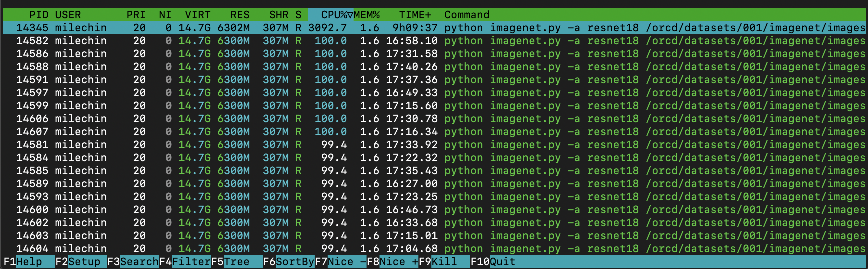Image resolution: width=868 pixels, height=269 pixels.
Task: Toggle F5 Tree view
Action: point(236,262)
